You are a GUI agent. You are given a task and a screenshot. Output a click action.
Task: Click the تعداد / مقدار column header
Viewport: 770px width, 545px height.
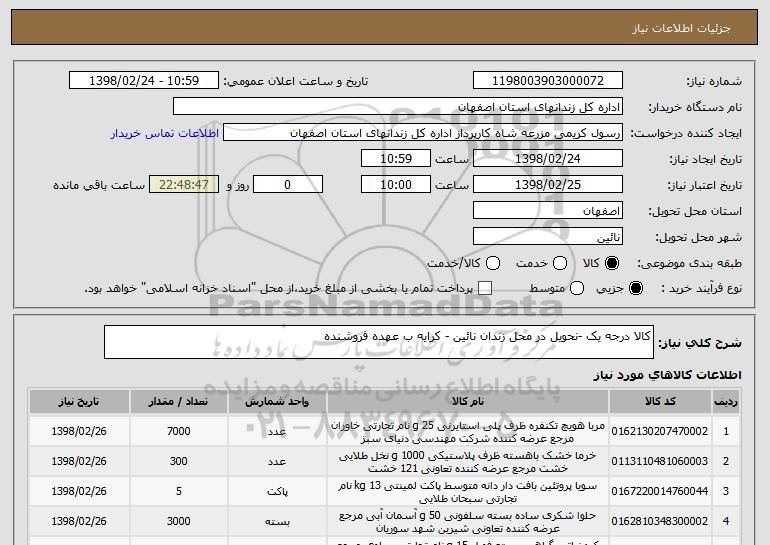[x=178, y=402]
